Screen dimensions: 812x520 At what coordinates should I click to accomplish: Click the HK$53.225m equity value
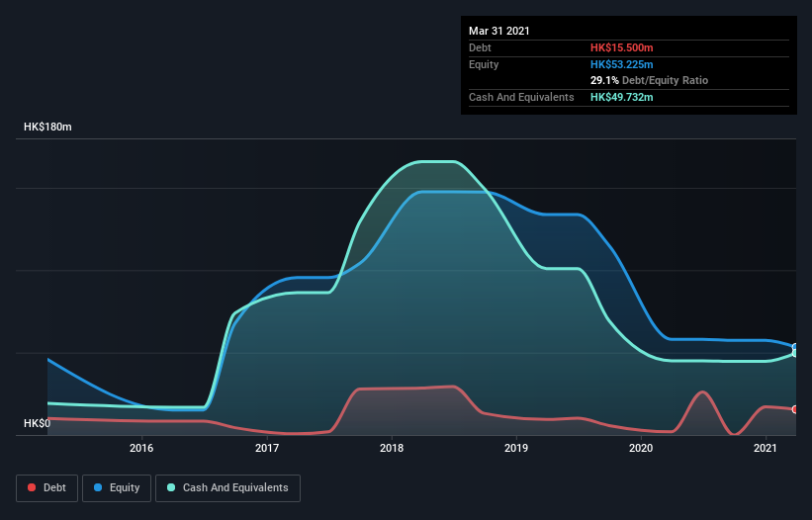pos(621,64)
